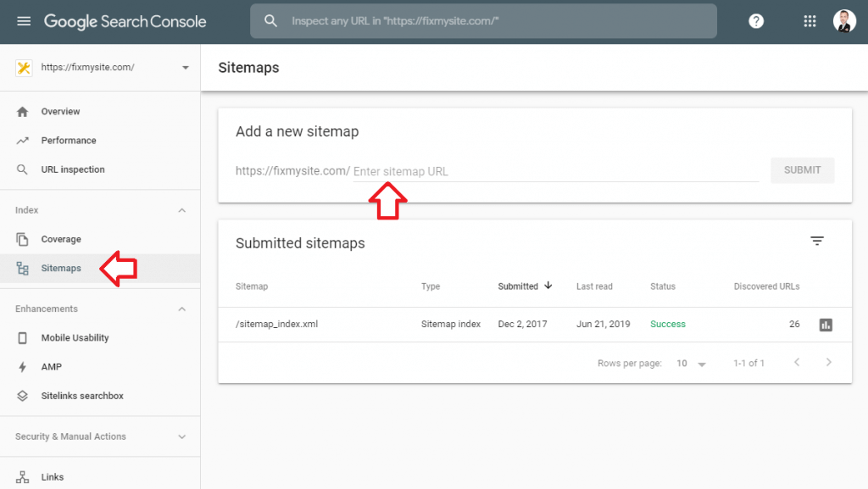Click the URL inspection magnifier icon
This screenshot has height=489, width=868.
(22, 169)
